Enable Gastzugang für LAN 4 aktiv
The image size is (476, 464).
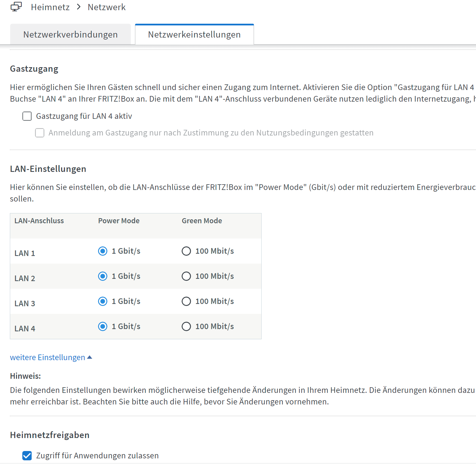(27, 116)
